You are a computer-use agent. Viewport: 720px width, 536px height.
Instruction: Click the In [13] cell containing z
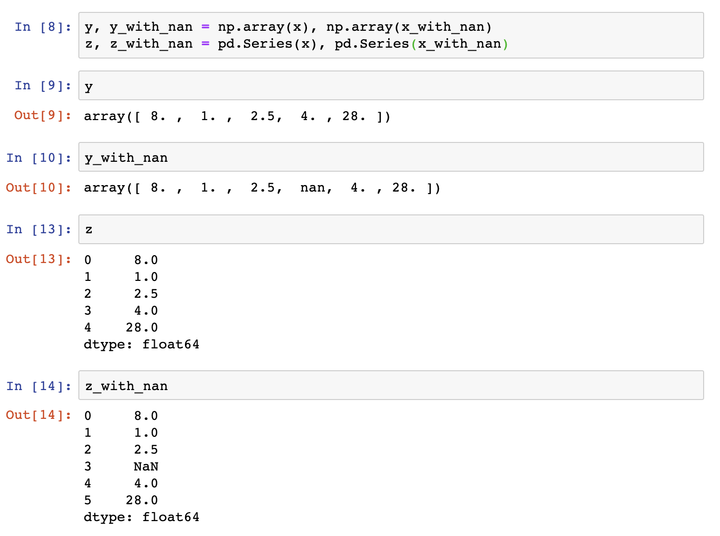tap(391, 229)
